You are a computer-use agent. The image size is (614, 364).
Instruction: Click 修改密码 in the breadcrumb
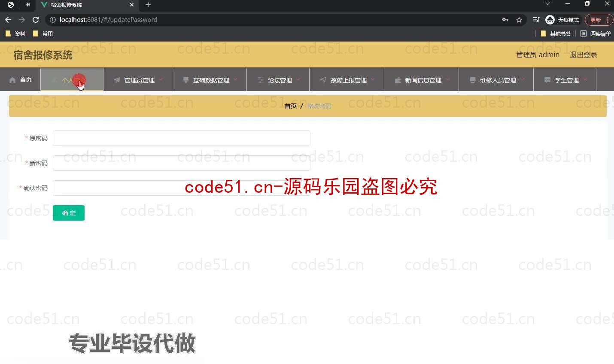pyautogui.click(x=319, y=106)
